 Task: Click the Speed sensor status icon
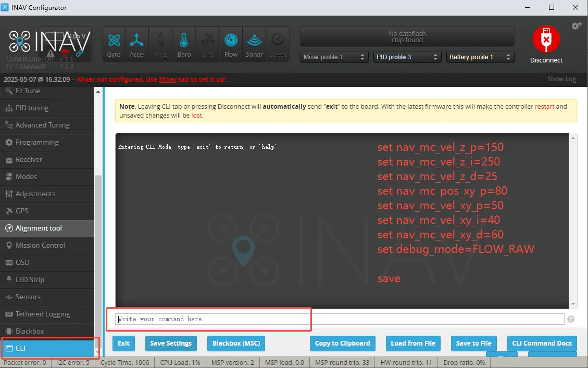278,45
